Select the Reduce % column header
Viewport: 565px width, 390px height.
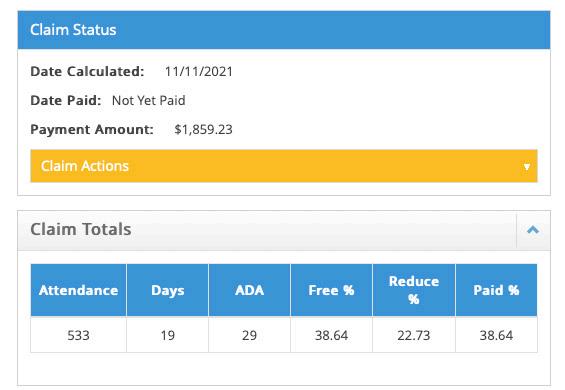pos(414,290)
